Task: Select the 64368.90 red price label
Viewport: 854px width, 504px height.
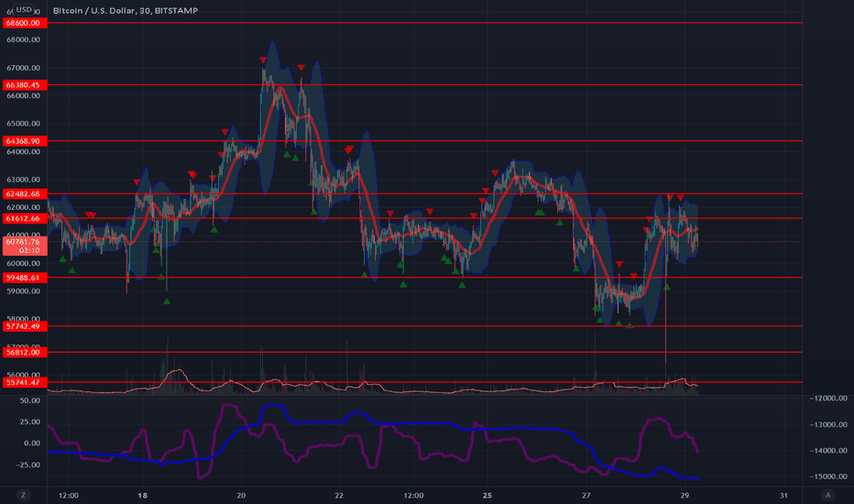Action: click(25, 141)
